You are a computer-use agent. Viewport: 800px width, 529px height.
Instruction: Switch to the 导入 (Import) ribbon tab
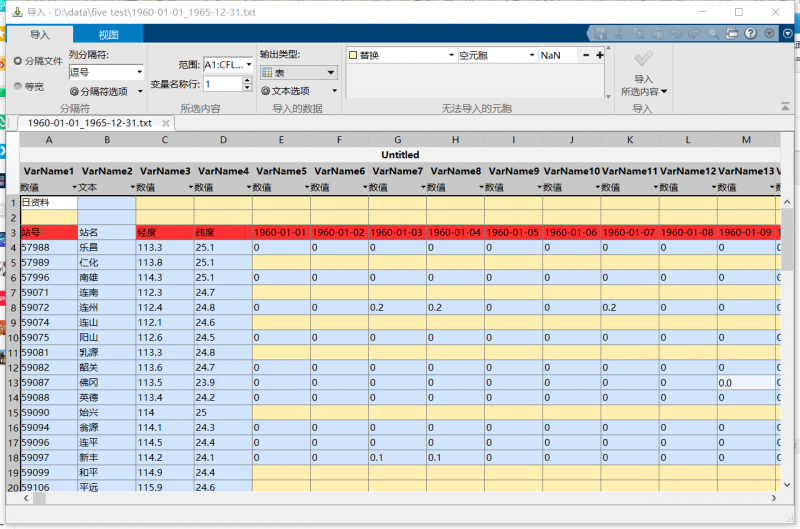coord(39,35)
